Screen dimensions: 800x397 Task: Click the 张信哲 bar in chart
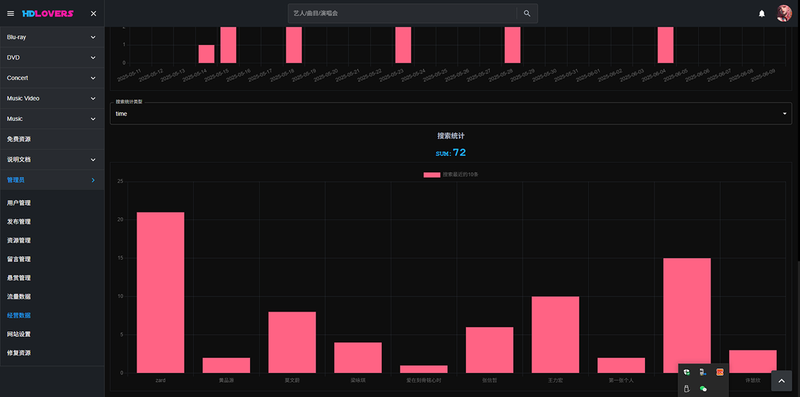click(x=489, y=350)
